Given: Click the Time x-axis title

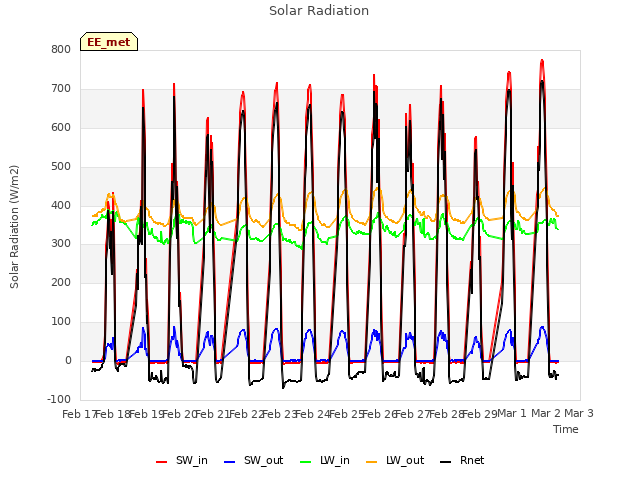Looking at the screenshot, I should (566, 429).
